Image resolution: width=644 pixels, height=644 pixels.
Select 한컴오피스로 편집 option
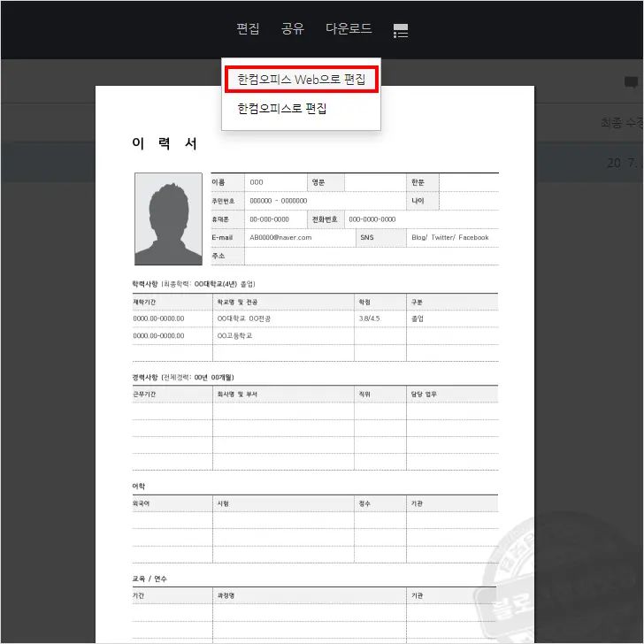281,109
